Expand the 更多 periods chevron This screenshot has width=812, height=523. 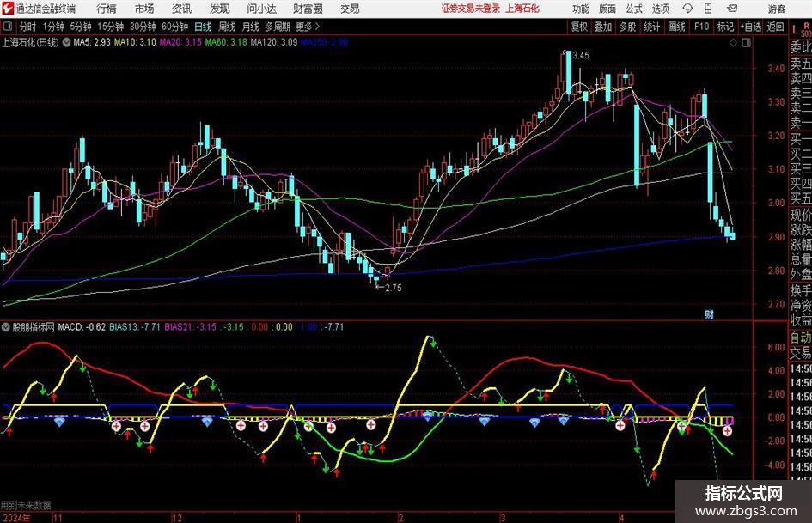(317, 27)
